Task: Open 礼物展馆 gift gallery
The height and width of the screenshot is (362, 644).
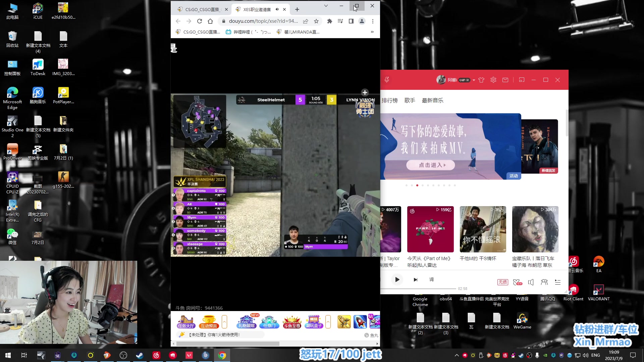Action: [247, 321]
